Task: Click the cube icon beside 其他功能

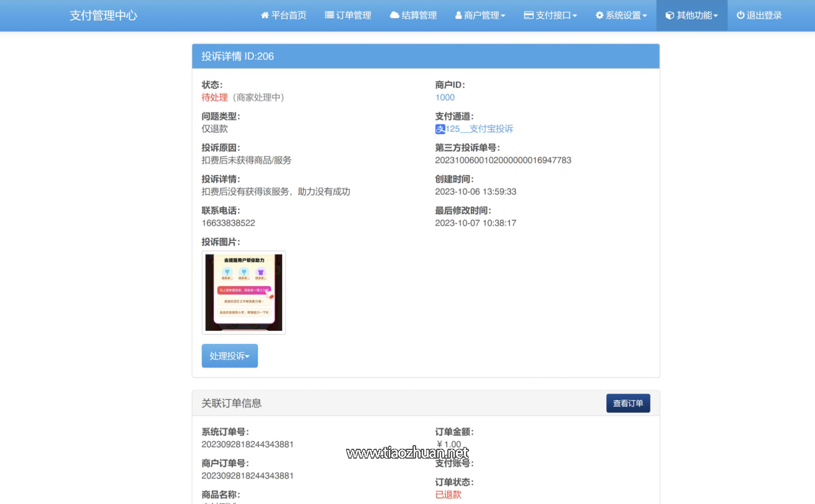Action: 670,16
